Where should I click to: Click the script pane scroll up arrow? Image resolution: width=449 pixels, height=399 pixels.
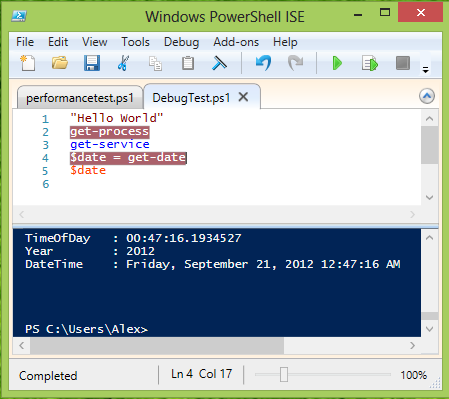pyautogui.click(x=429, y=119)
